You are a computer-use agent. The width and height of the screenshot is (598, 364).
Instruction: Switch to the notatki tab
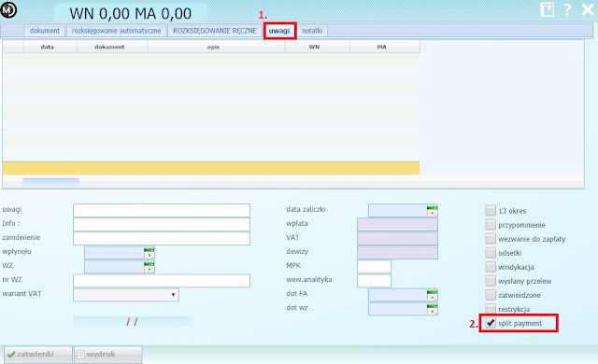[x=312, y=31]
